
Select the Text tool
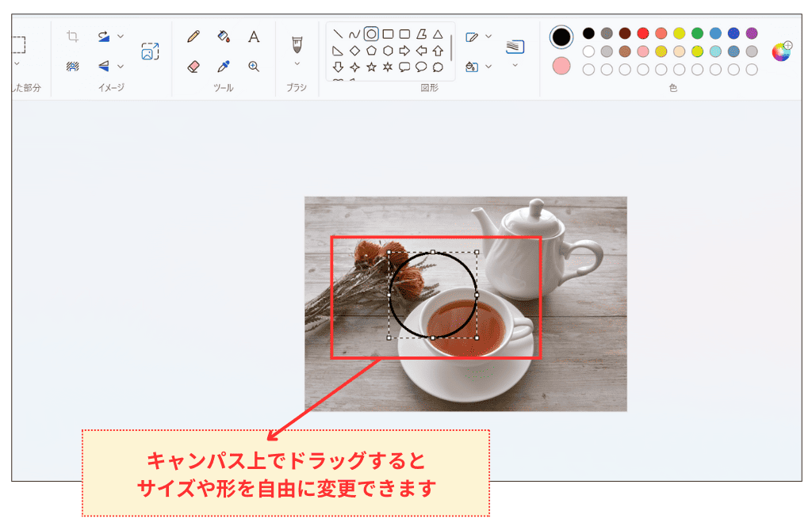click(254, 36)
